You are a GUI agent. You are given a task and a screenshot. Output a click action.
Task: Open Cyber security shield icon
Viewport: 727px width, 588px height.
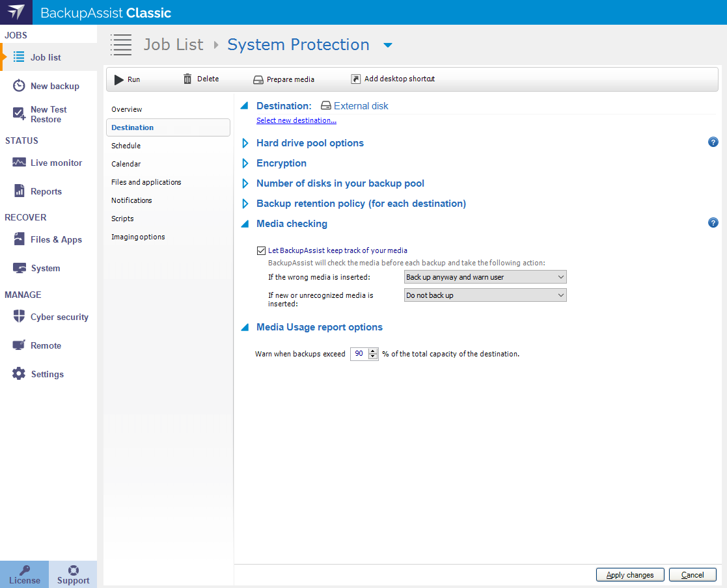(19, 317)
